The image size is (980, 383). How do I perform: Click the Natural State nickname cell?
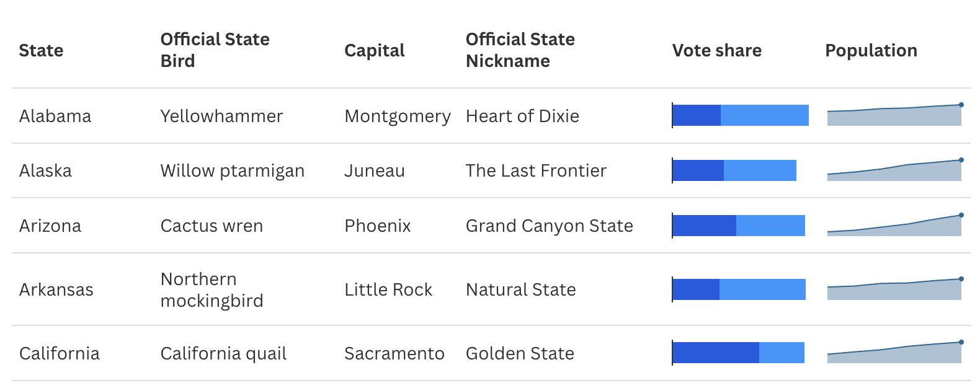[520, 289]
